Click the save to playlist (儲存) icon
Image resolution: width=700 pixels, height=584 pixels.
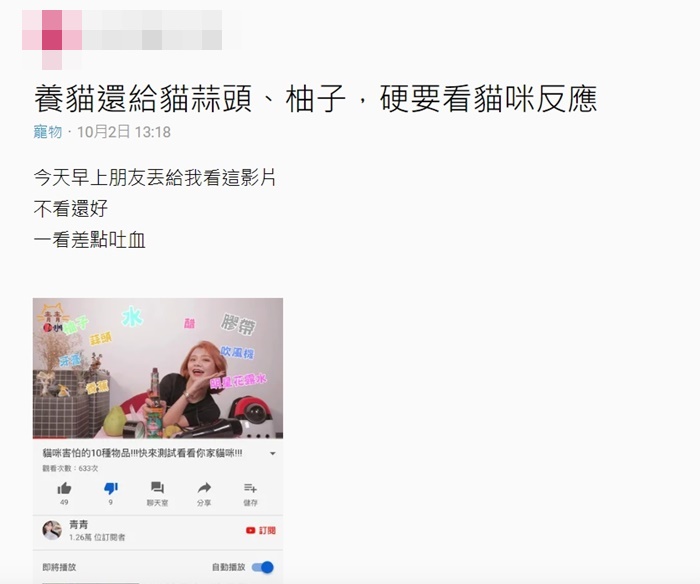tap(250, 488)
